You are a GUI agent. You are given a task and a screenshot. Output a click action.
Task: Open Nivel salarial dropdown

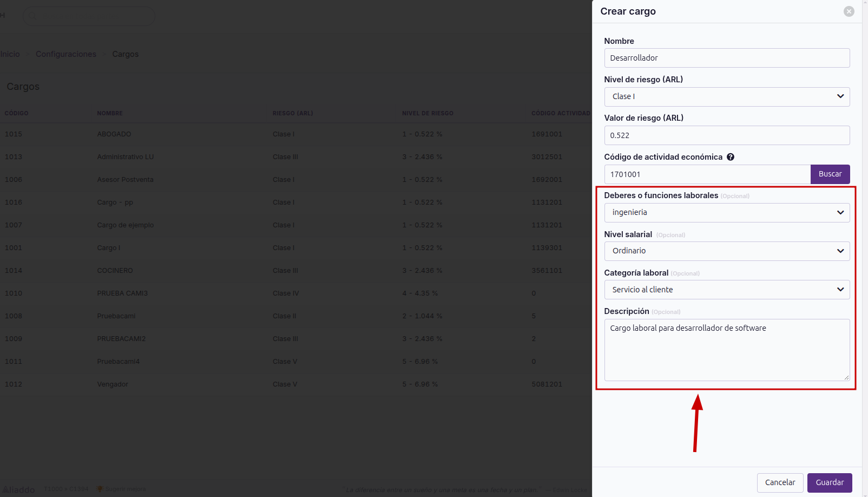tap(727, 251)
